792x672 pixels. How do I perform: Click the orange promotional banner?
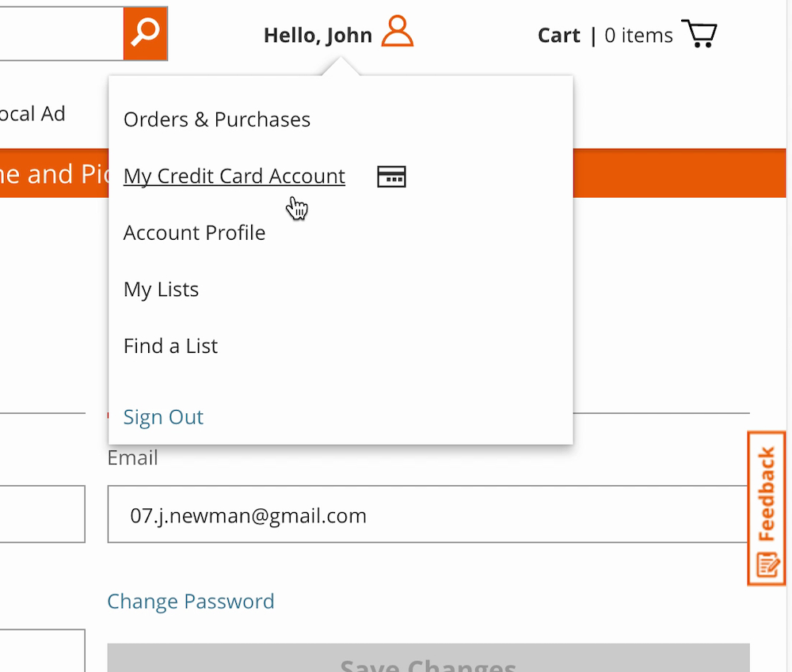click(673, 173)
